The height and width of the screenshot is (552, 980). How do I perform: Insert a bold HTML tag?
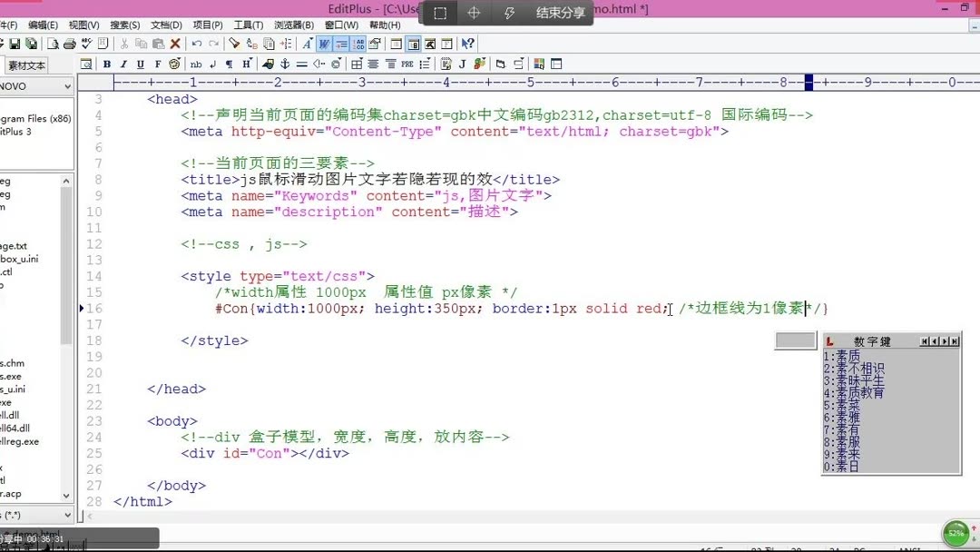tap(106, 64)
